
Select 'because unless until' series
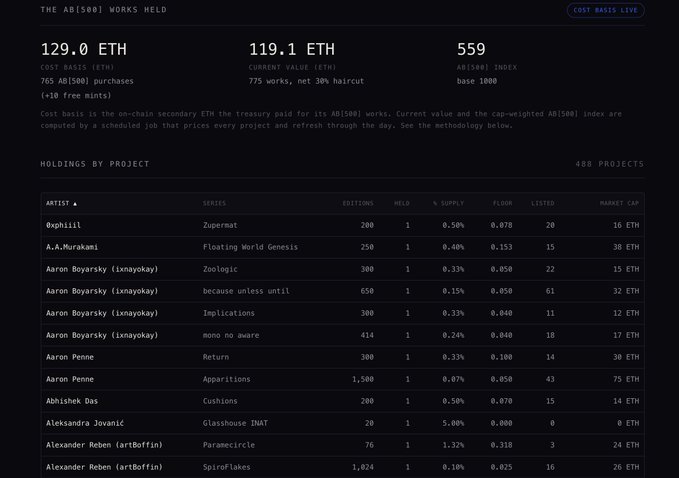(x=246, y=291)
